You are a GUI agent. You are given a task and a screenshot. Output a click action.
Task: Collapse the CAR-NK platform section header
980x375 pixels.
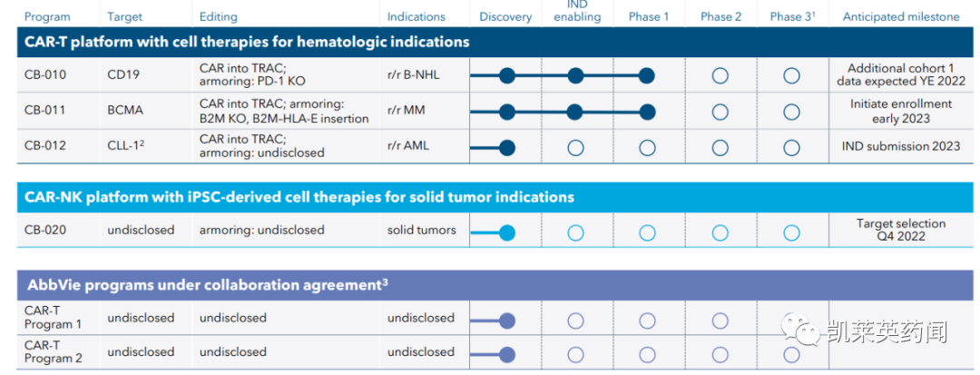tap(299, 197)
